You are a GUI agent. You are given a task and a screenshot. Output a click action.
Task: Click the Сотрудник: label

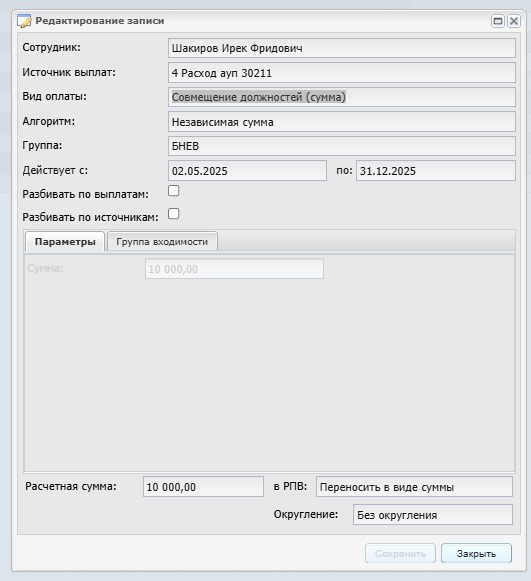[x=52, y=47]
